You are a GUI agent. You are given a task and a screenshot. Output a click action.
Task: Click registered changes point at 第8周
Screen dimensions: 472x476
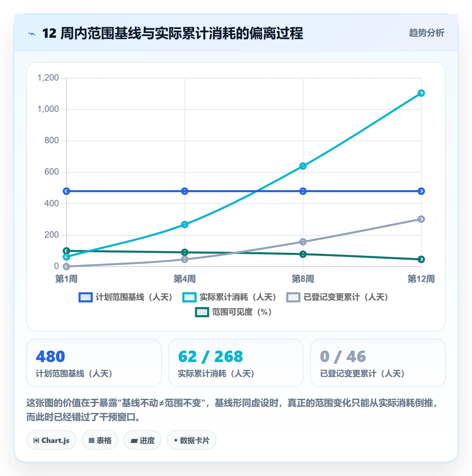[x=303, y=242]
